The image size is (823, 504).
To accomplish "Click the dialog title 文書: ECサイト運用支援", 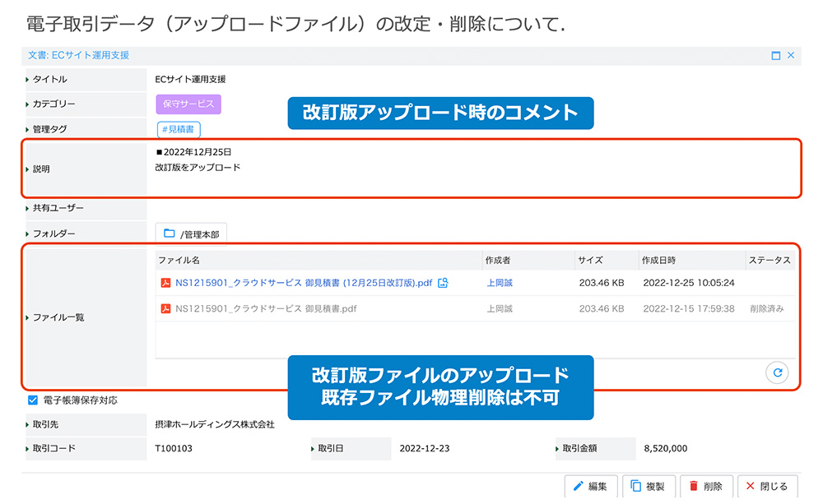I will [x=79, y=55].
